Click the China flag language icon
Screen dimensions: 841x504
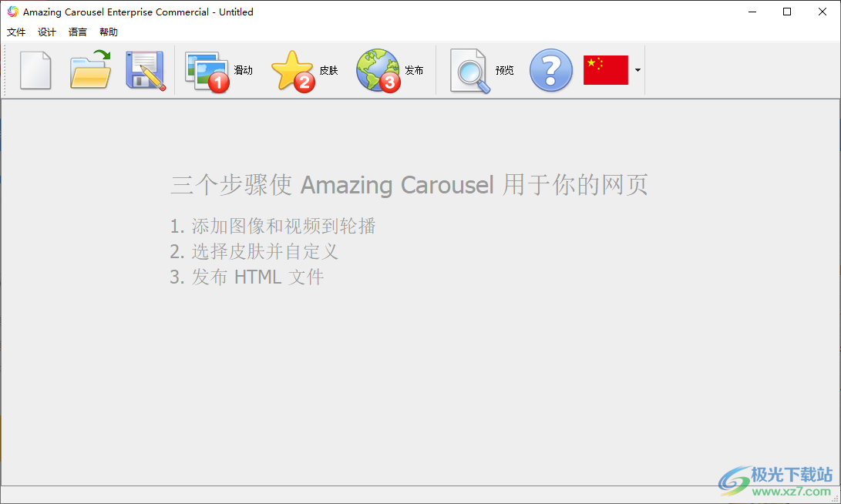(606, 70)
